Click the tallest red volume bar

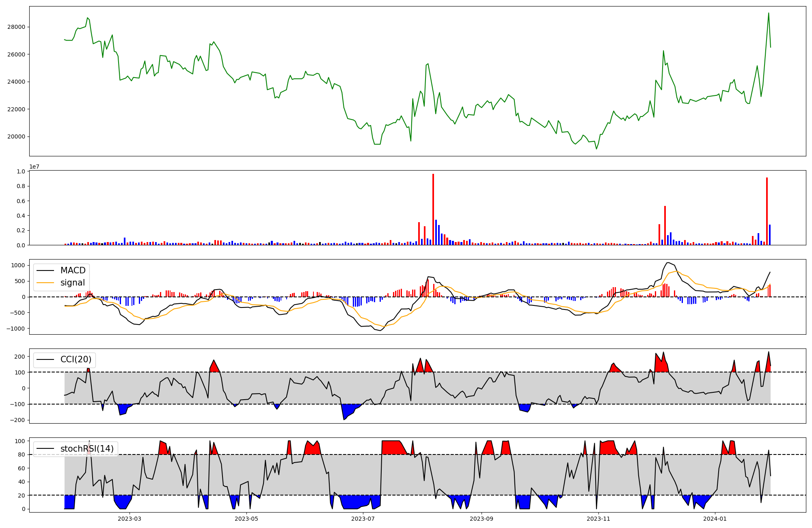pyautogui.click(x=433, y=209)
